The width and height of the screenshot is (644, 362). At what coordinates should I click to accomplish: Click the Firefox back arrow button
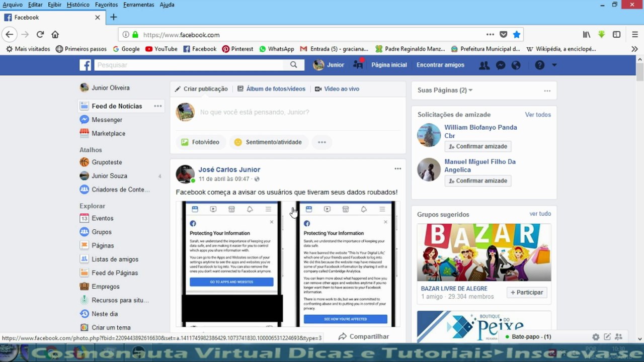point(9,35)
